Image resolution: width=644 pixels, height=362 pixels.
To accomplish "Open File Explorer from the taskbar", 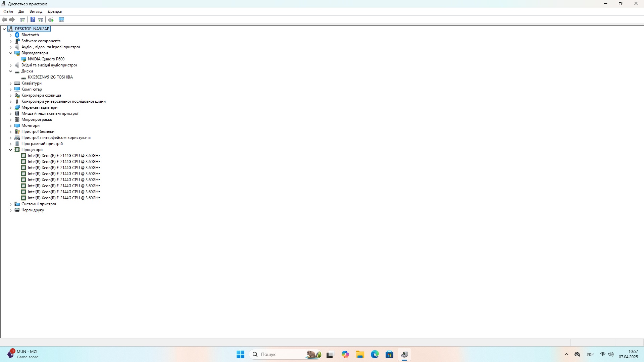I will [360, 354].
